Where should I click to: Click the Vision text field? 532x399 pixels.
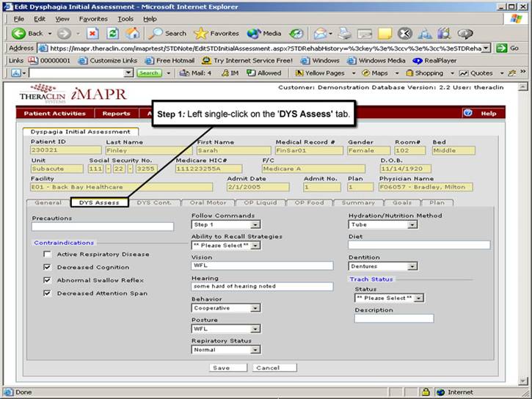click(x=262, y=266)
